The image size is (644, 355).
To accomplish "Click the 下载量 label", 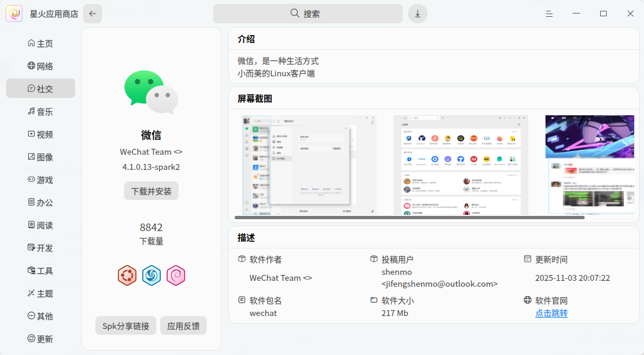I will click(151, 241).
